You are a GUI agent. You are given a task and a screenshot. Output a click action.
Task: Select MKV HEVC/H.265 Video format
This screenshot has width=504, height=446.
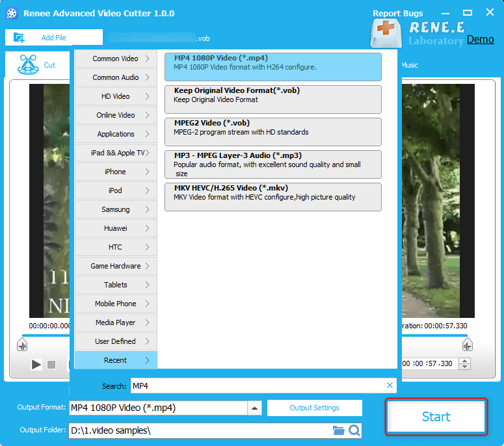click(x=272, y=196)
